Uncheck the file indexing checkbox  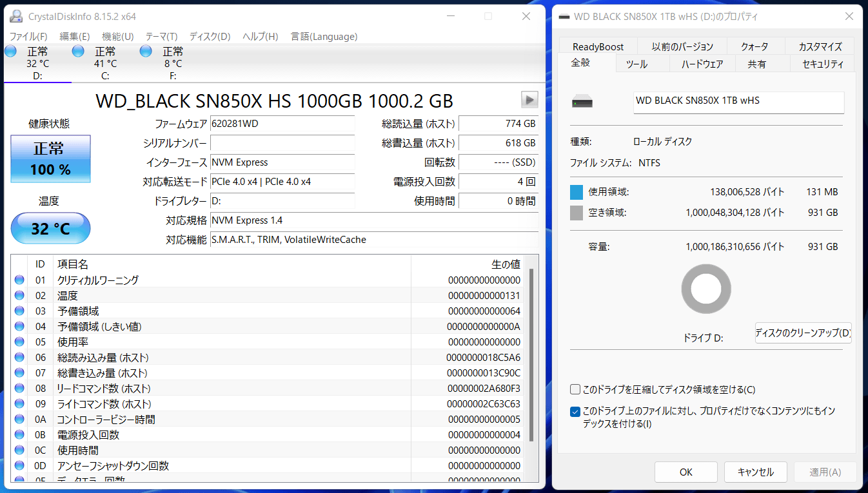click(575, 411)
